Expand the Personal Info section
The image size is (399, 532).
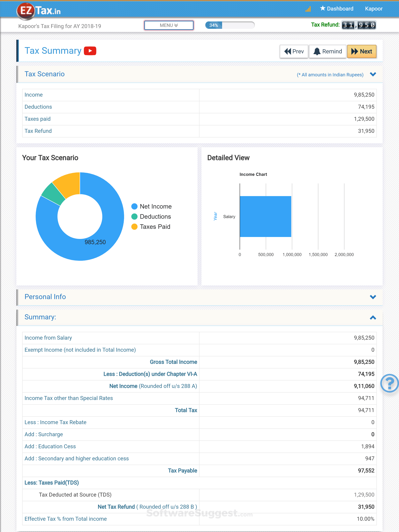(x=373, y=297)
